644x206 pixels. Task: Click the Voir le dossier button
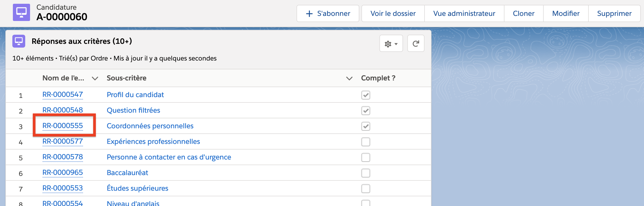[x=393, y=13]
